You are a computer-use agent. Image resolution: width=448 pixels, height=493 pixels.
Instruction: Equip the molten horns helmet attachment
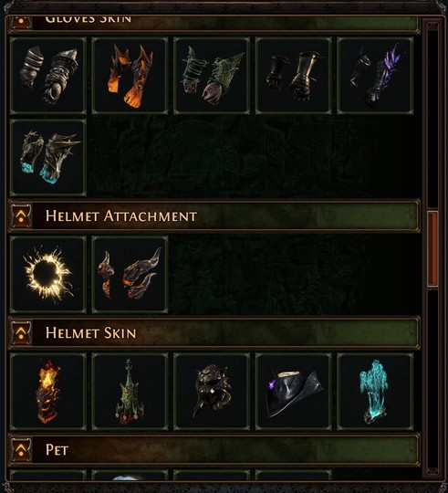pyautogui.click(x=130, y=275)
